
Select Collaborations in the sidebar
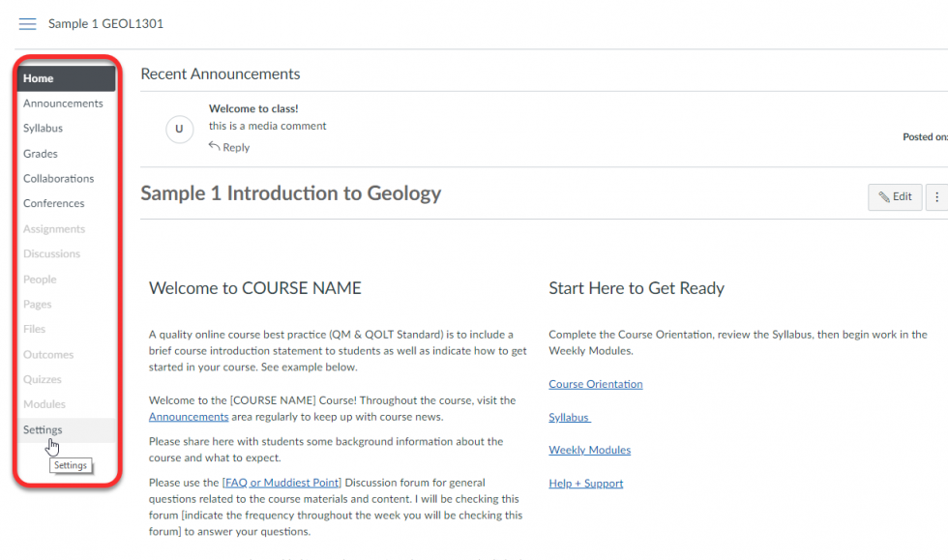(58, 178)
